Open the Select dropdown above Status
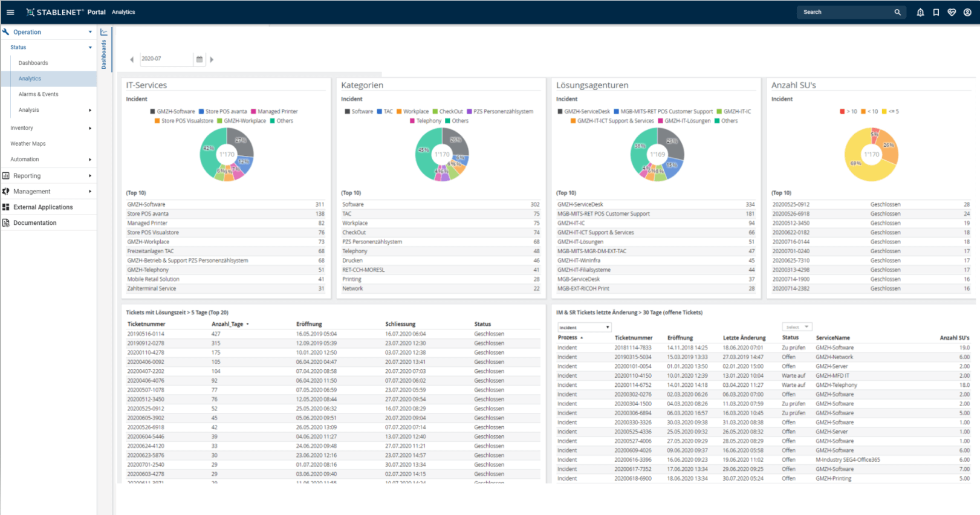This screenshot has height=515, width=980. click(797, 327)
